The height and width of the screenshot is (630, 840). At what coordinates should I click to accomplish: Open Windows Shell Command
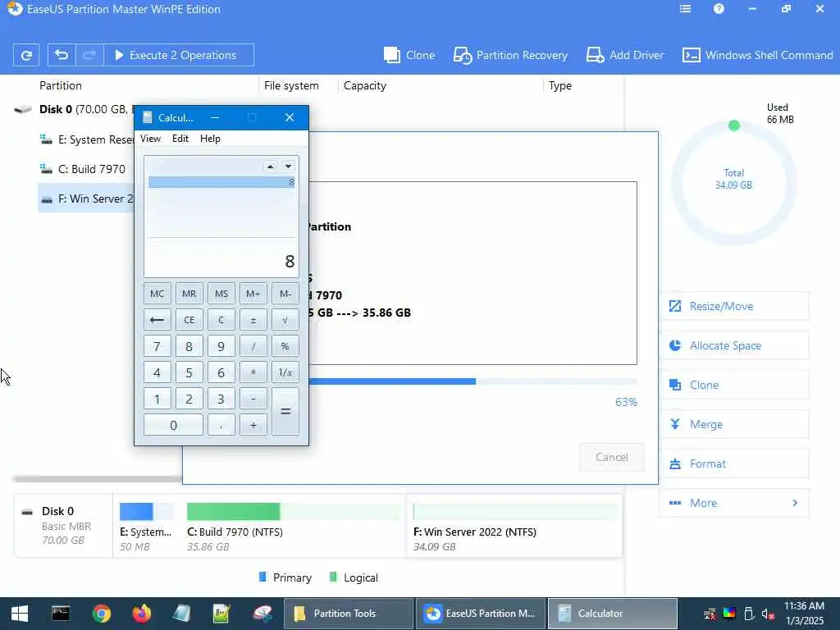757,55
